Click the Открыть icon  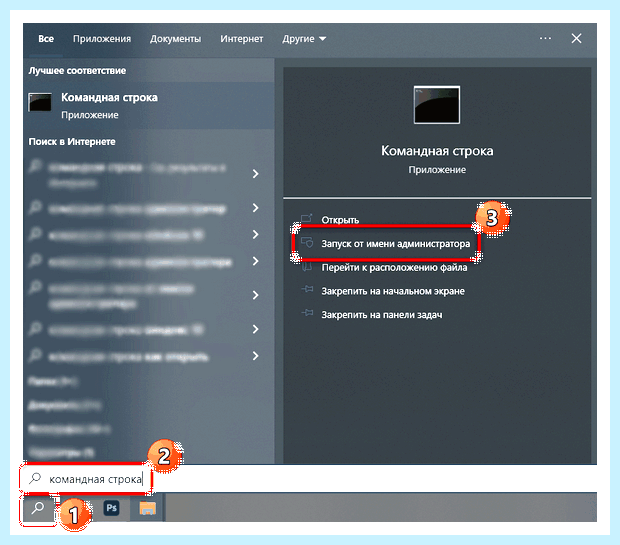307,219
